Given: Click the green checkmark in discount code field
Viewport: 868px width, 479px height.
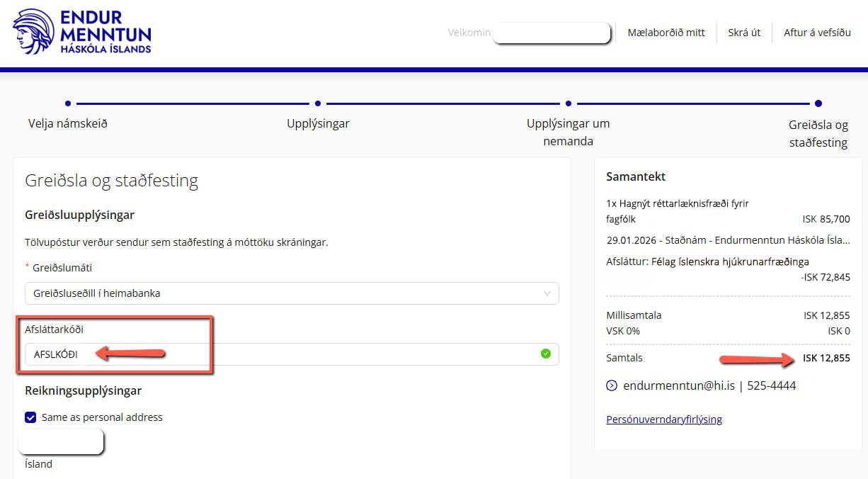Looking at the screenshot, I should 545,354.
